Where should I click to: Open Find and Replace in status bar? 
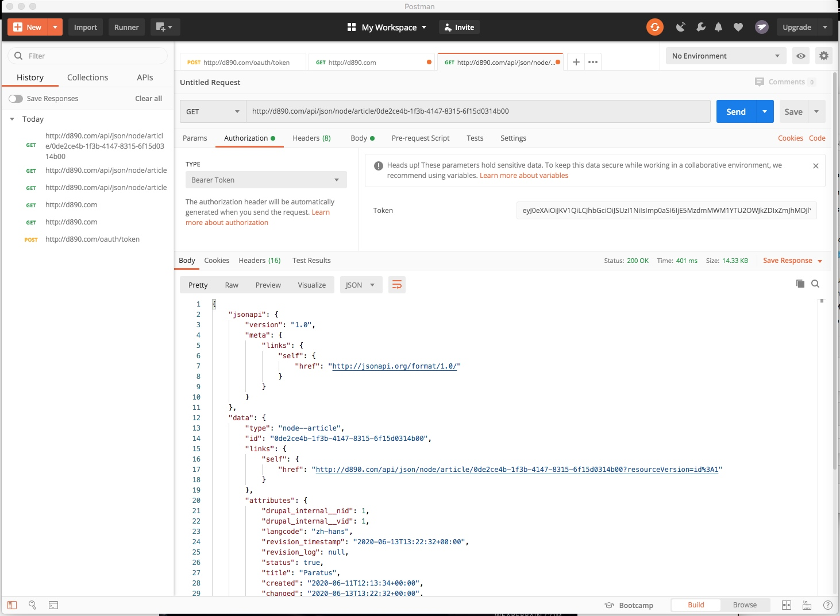point(32,605)
